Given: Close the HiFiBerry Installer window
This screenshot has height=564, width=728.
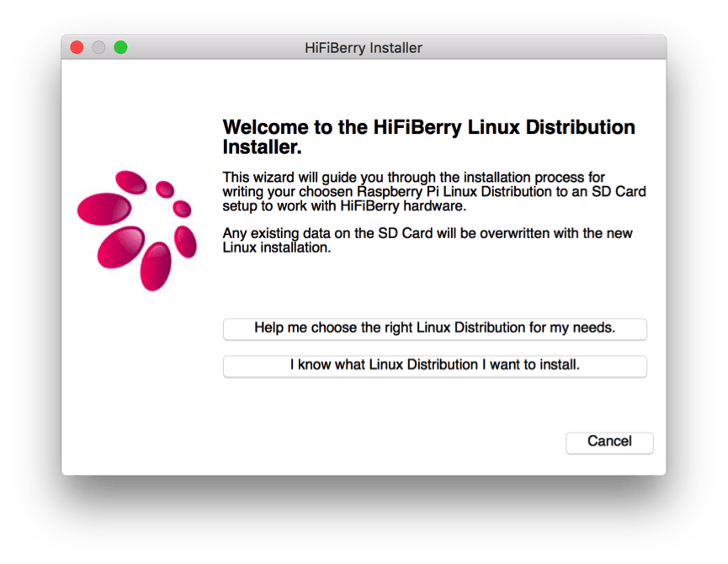Looking at the screenshot, I should pyautogui.click(x=77, y=47).
